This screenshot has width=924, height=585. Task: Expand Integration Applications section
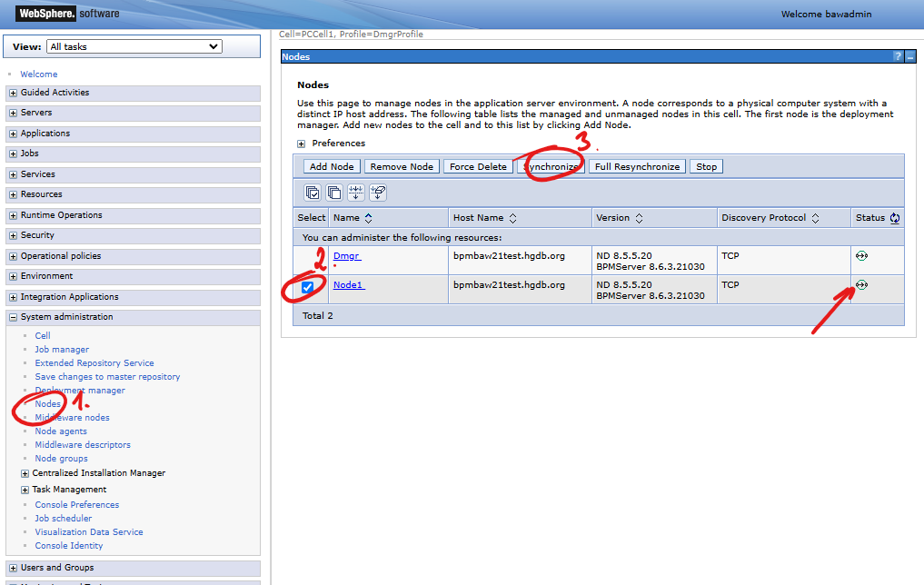pyautogui.click(x=13, y=298)
